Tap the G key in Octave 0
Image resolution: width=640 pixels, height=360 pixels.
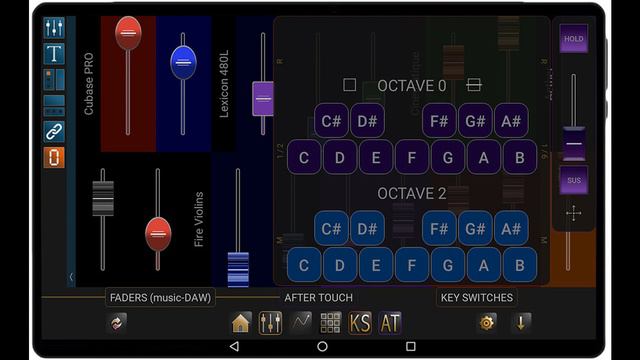(x=448, y=157)
